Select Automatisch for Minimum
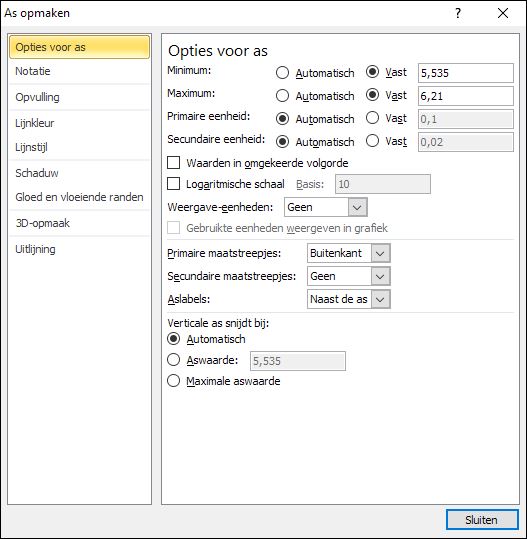The width and height of the screenshot is (527, 539). (282, 73)
